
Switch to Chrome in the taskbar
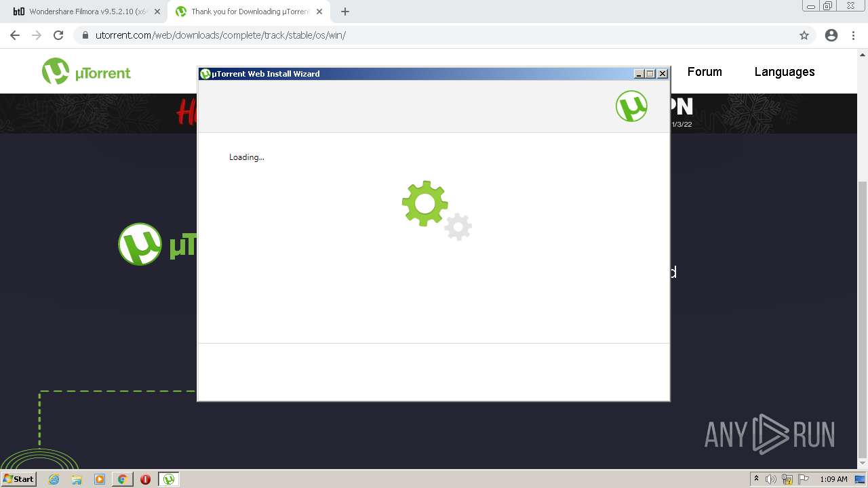pyautogui.click(x=122, y=479)
